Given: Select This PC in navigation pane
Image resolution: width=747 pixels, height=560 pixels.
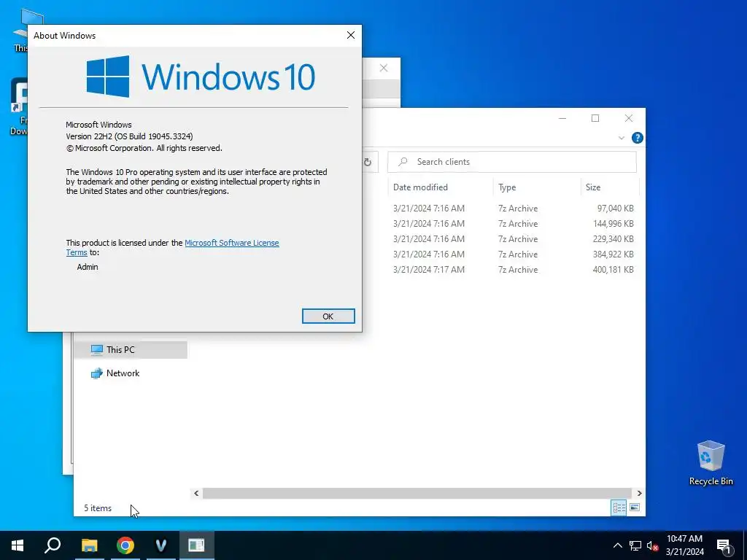Looking at the screenshot, I should pyautogui.click(x=130, y=349).
